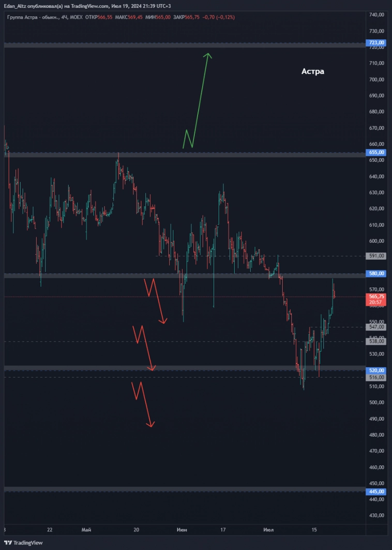392x550 pixels.
Task: Click the 15 date label on the time axis
Action: pos(314,530)
